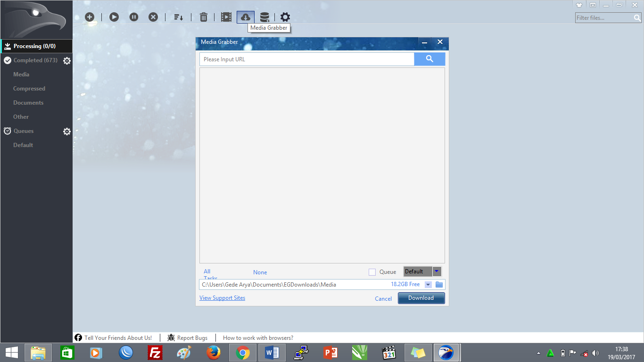Show the Documents category
This screenshot has height=362, width=644.
point(28,103)
